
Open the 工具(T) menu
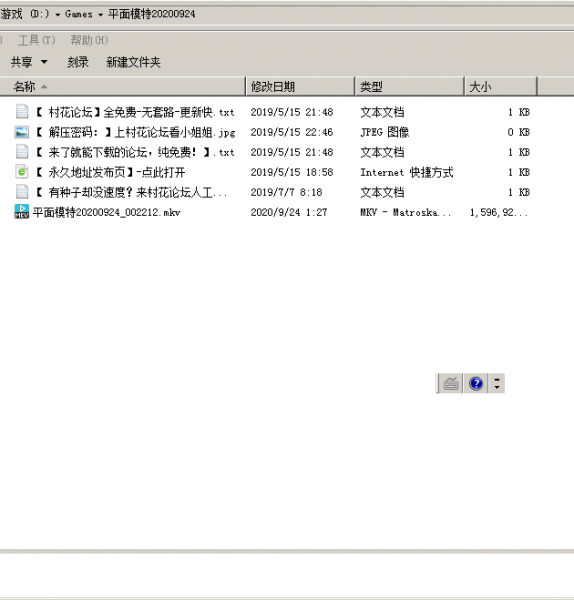pos(37,40)
